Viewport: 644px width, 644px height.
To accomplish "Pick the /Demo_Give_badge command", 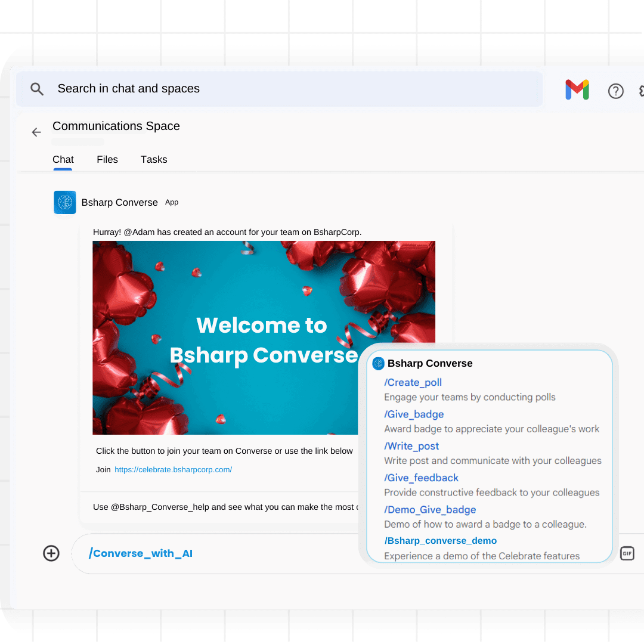I will click(430, 510).
